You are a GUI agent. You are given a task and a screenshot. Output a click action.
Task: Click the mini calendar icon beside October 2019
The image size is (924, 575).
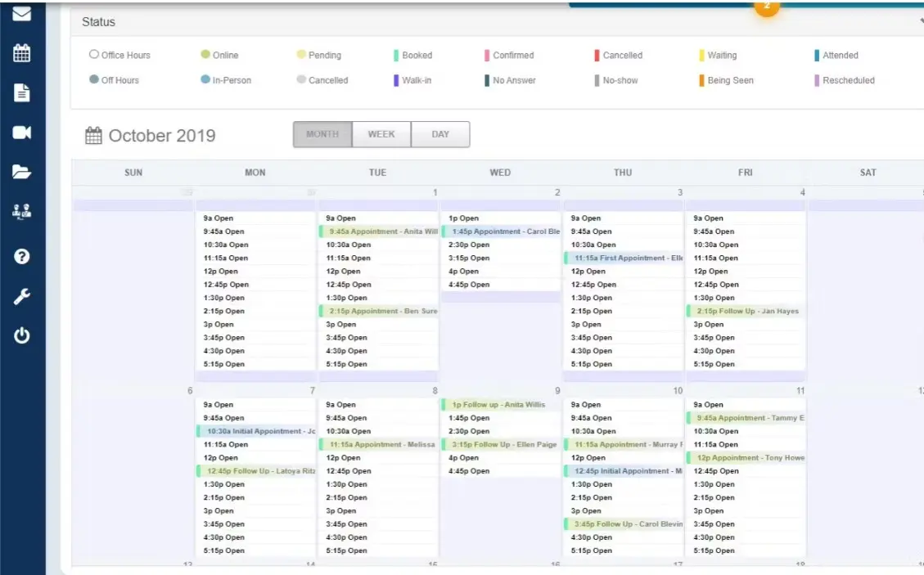pyautogui.click(x=92, y=135)
